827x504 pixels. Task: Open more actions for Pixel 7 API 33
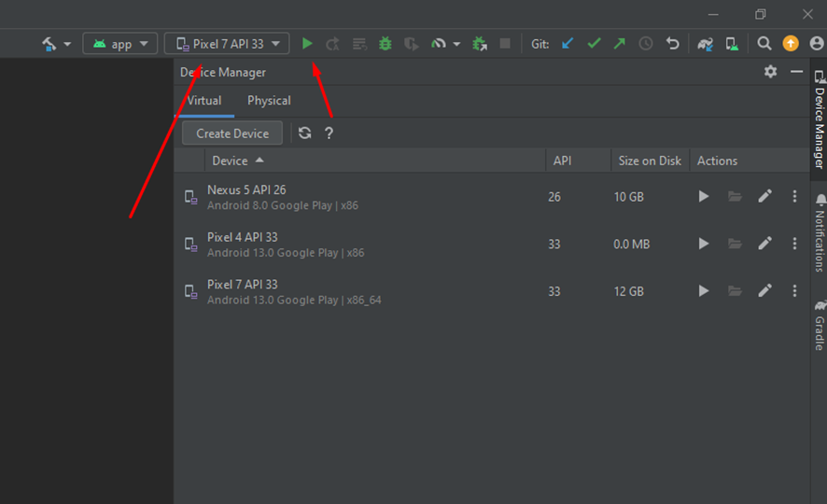tap(794, 291)
